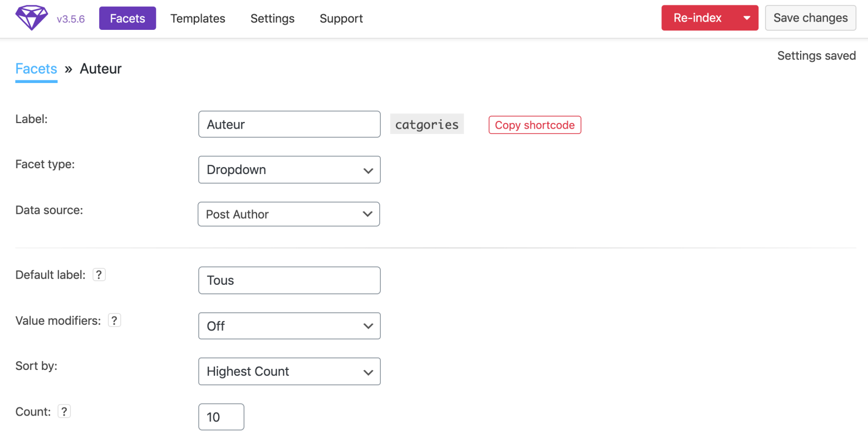Click the Copy shortcode button
The height and width of the screenshot is (442, 868).
(534, 125)
